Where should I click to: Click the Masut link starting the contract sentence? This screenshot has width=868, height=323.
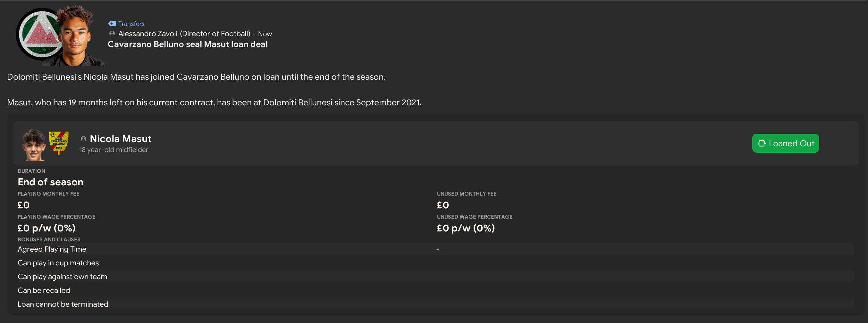pos(19,102)
